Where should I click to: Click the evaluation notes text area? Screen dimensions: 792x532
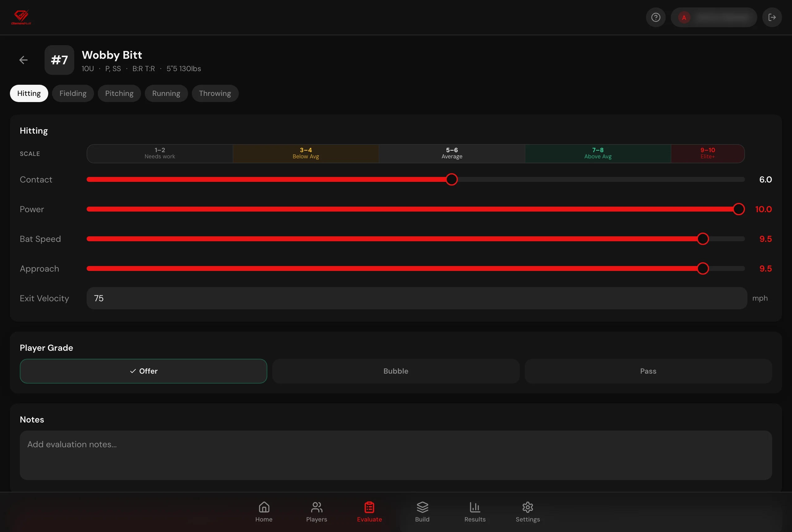[396, 455]
